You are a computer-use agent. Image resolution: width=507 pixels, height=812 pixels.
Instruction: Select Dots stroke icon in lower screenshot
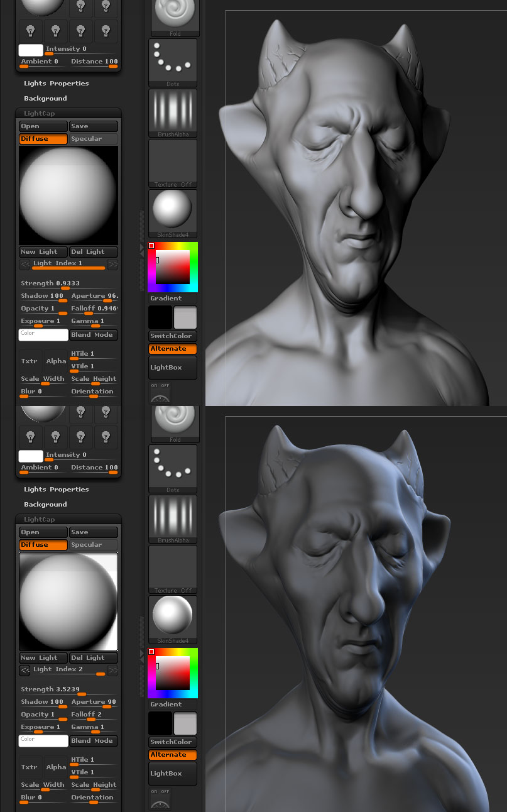[173, 468]
